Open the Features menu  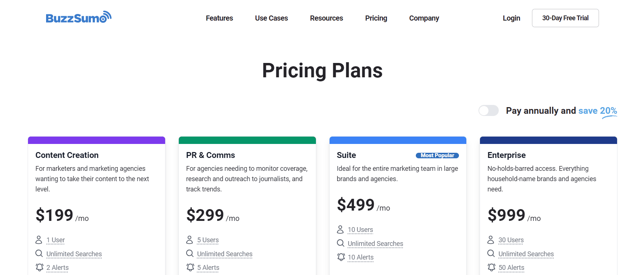tap(219, 18)
